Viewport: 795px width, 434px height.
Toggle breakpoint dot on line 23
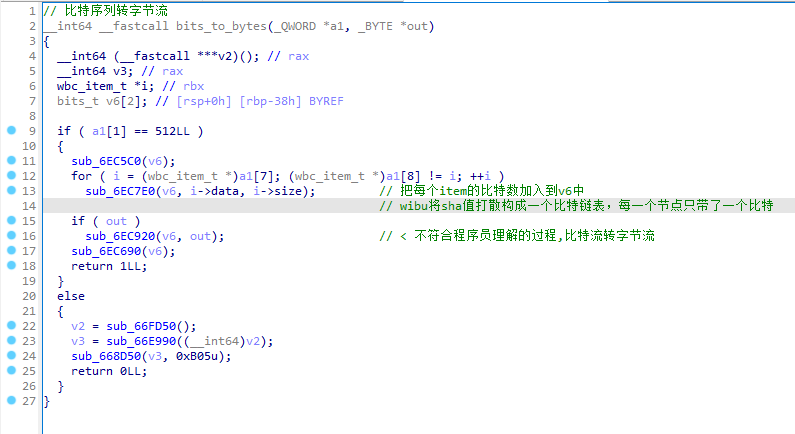coord(11,340)
